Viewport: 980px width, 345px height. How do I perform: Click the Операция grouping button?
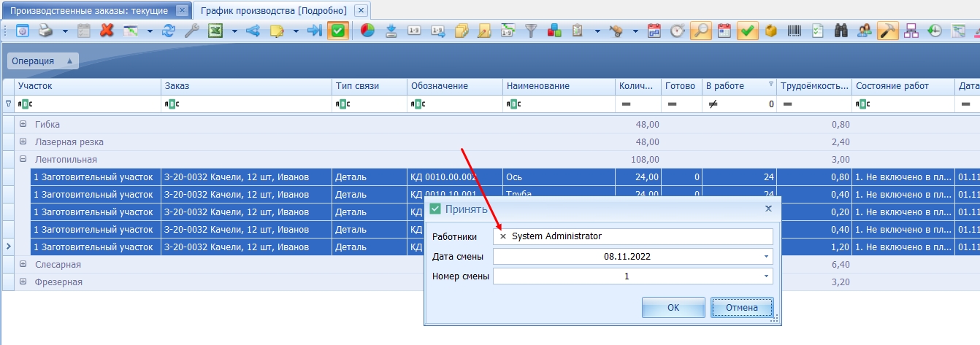click(x=42, y=61)
